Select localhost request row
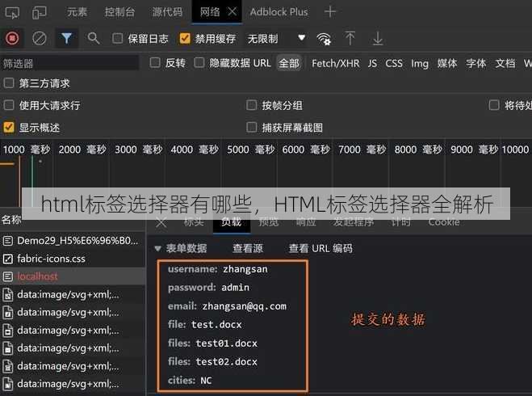 click(x=73, y=276)
